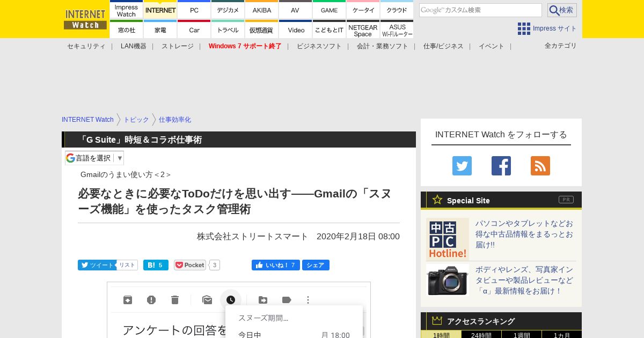This screenshot has height=338, width=644.
Task: Open the GAME nav tab
Action: point(329,10)
